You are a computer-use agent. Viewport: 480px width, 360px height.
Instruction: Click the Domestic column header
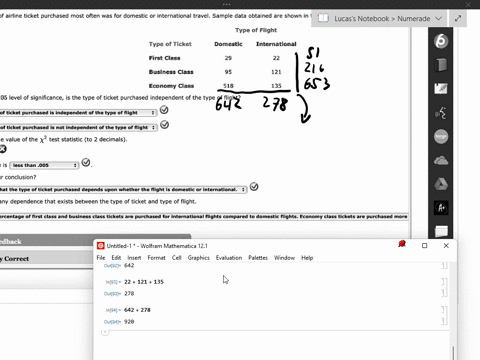(228, 44)
